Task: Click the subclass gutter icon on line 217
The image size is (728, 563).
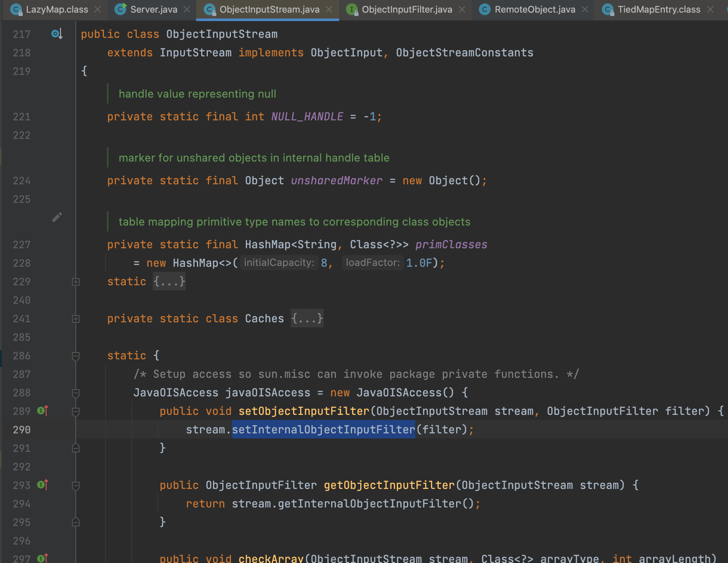Action: coord(57,34)
